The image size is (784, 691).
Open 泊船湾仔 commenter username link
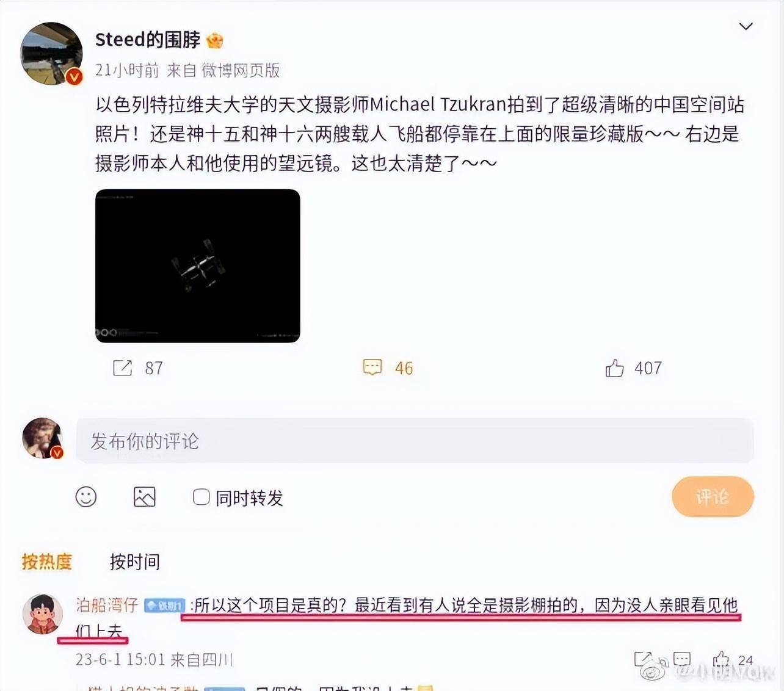[107, 605]
